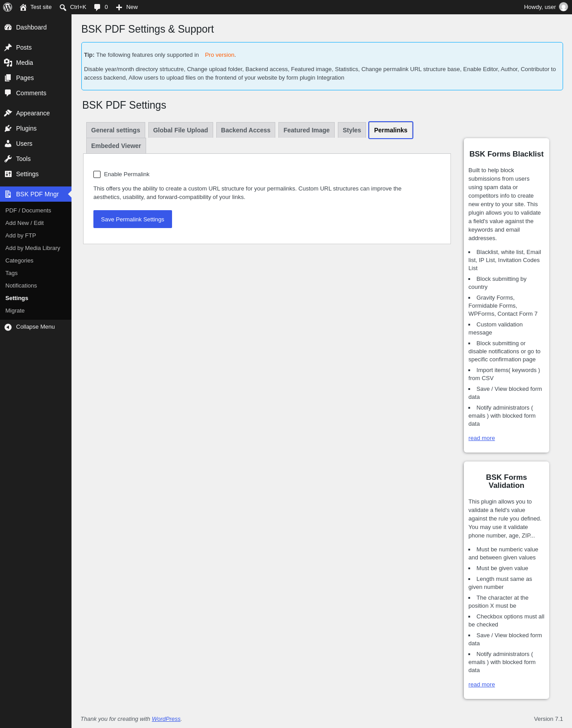Open the Migrate submenu item
Screen dimensions: 572x728
pos(15,311)
